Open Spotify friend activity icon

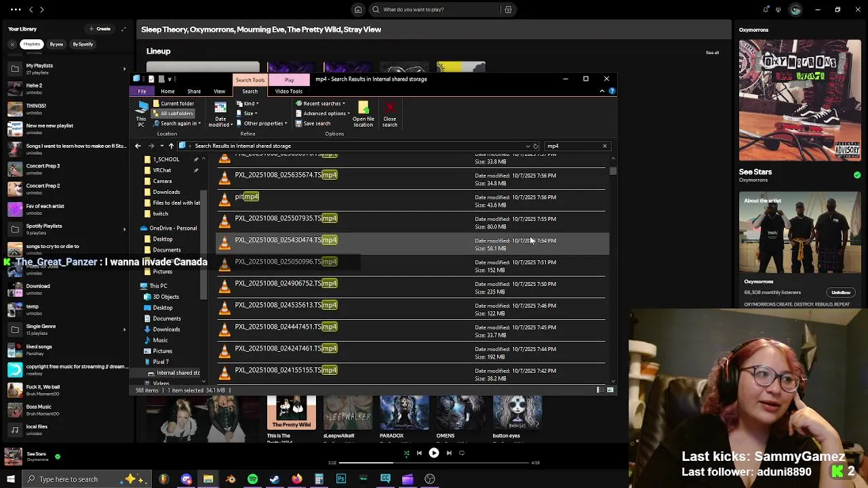pos(778,9)
